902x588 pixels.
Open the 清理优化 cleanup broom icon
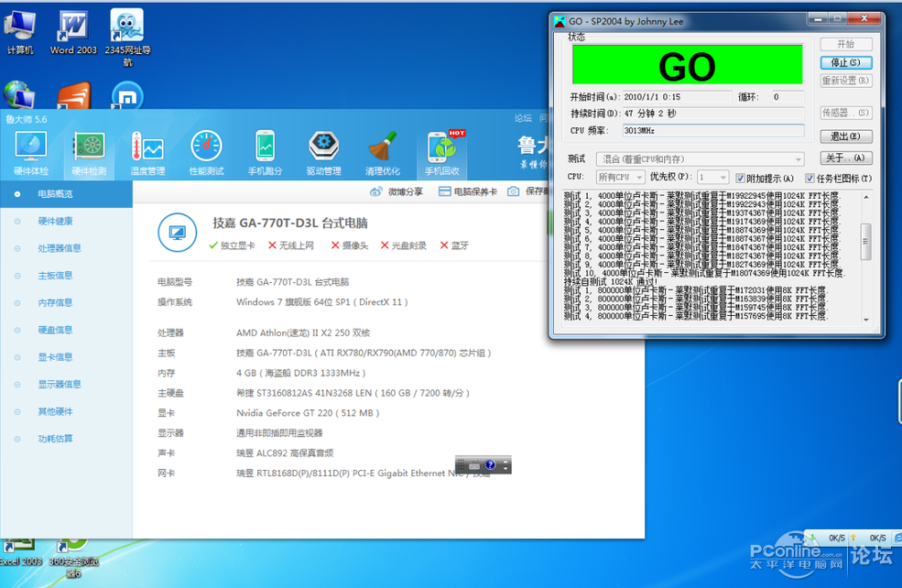coord(383,152)
